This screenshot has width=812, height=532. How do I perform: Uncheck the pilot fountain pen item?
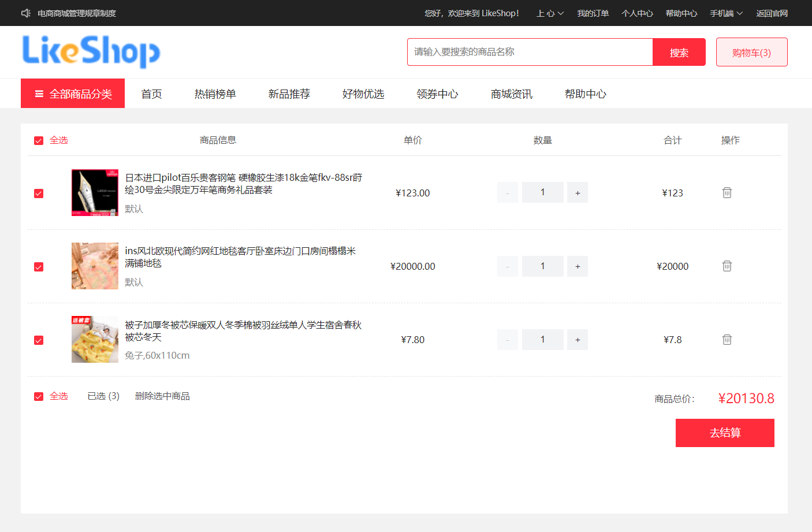[39, 194]
